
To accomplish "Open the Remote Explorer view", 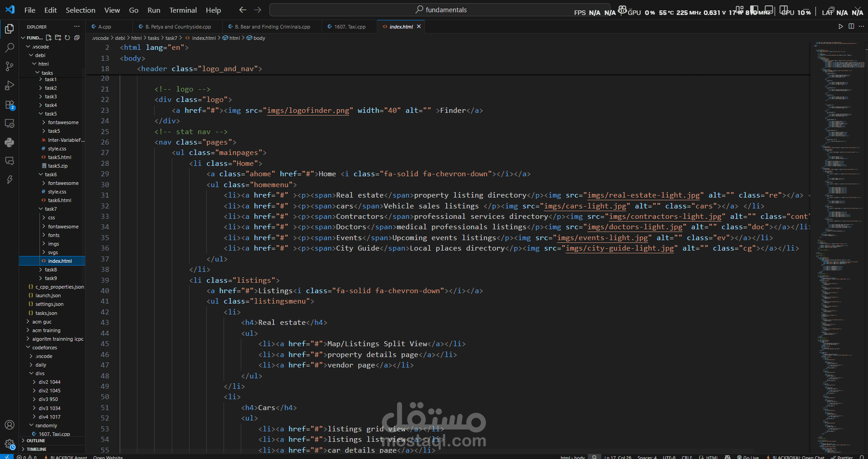I will click(9, 123).
